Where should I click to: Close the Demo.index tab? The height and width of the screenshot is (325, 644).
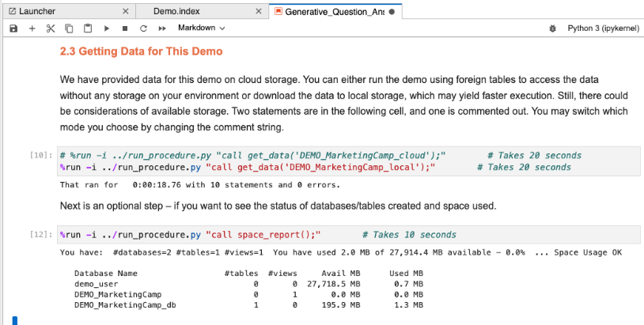click(x=259, y=11)
